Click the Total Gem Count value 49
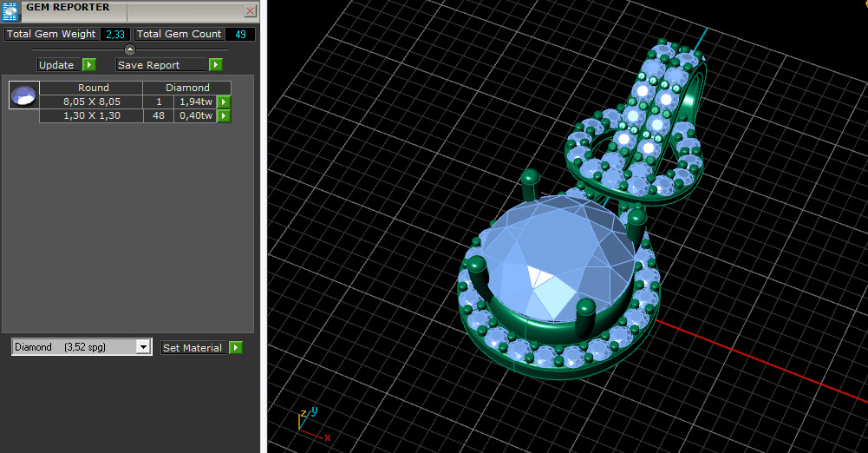The height and width of the screenshot is (453, 868). pyautogui.click(x=240, y=35)
